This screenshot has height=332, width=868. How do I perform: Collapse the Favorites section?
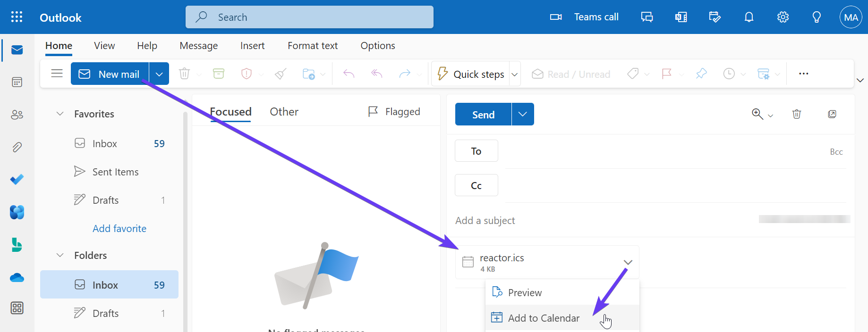pyautogui.click(x=60, y=114)
